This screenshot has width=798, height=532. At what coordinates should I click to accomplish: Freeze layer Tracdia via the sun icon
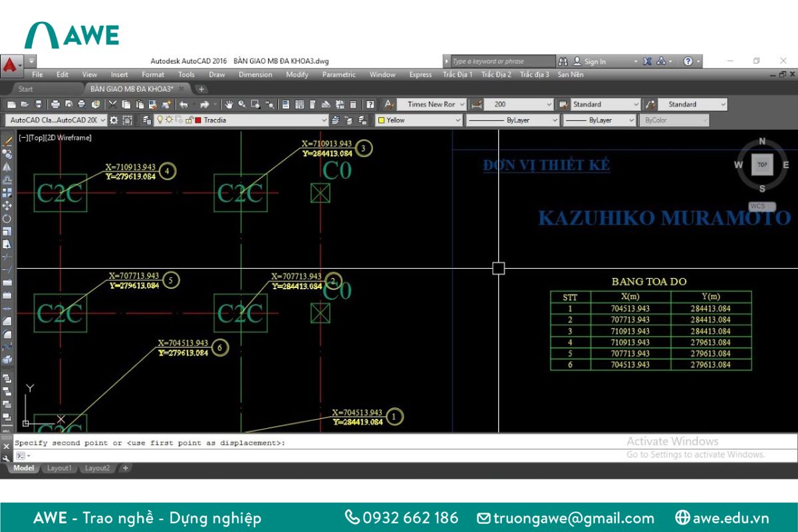(168, 120)
